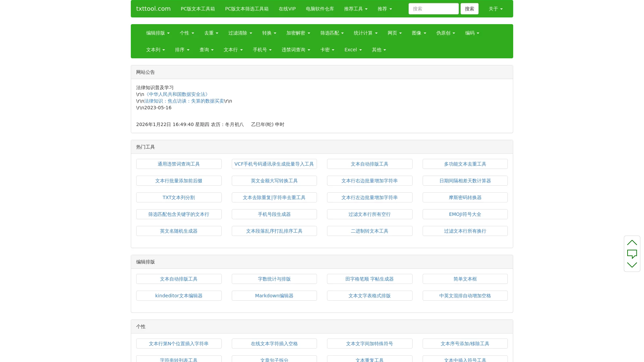Open 电脑软件仓库 in top navigation
644x362 pixels.
click(x=320, y=9)
